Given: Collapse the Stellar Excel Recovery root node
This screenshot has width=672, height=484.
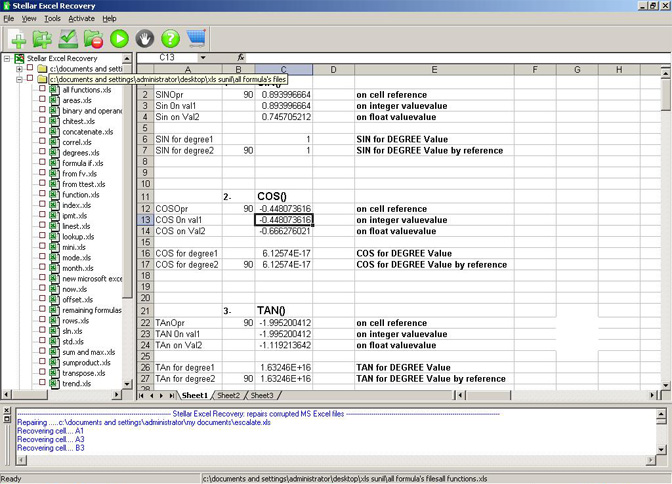Looking at the screenshot, I should pyautogui.click(x=7, y=58).
